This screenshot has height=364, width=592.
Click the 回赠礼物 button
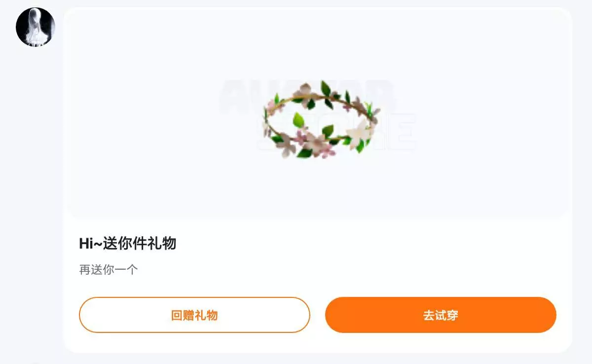[x=194, y=315]
